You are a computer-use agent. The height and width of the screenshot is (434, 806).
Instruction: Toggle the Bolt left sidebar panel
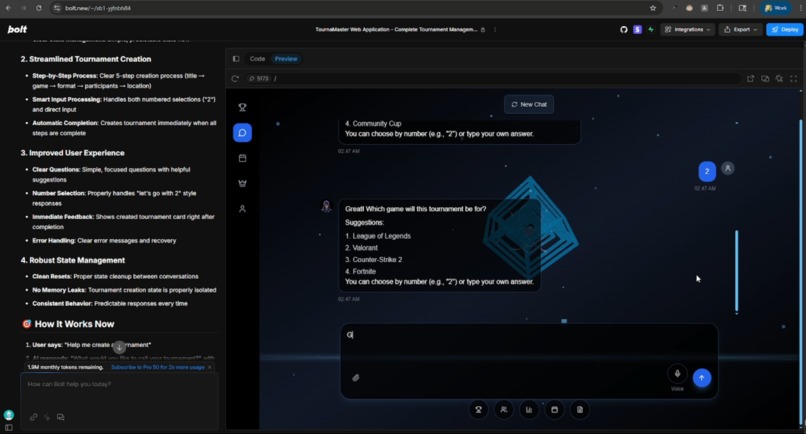9,428
